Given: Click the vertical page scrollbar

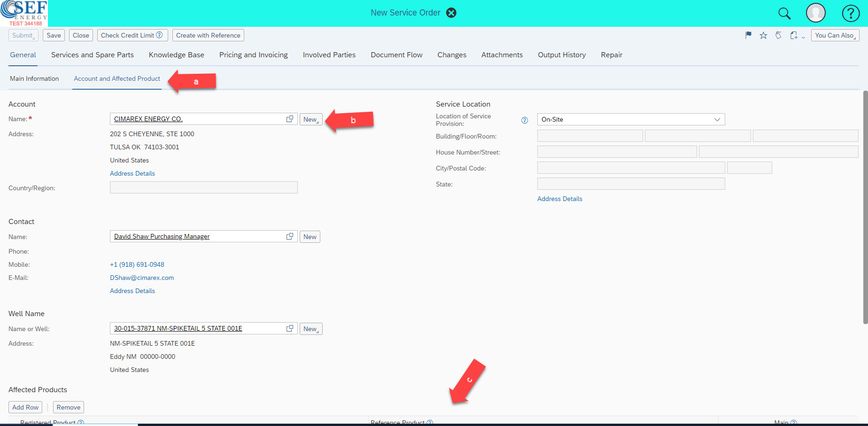Looking at the screenshot, I should tap(865, 207).
